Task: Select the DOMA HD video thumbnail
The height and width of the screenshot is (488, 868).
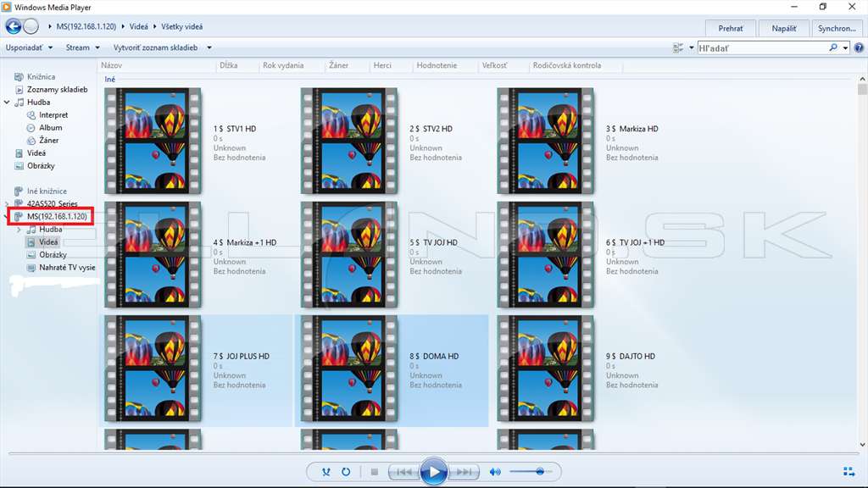Action: point(349,369)
